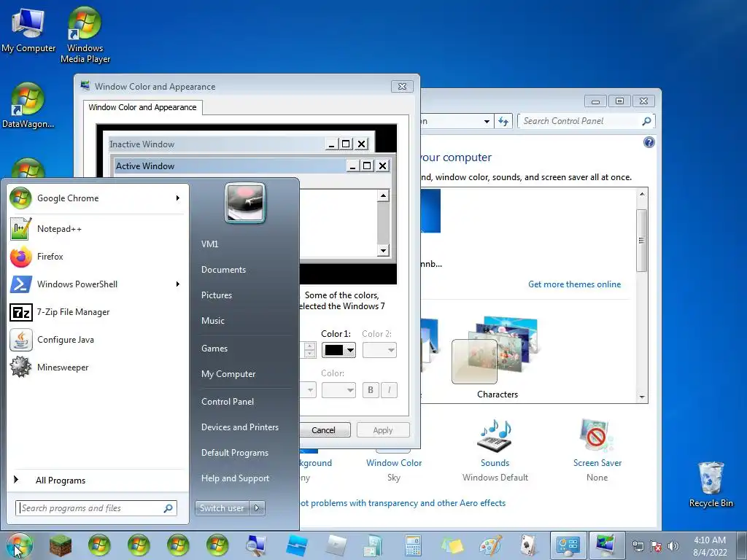747x560 pixels.
Task: Open Sticky Notes from the taskbar
Action: point(452,545)
